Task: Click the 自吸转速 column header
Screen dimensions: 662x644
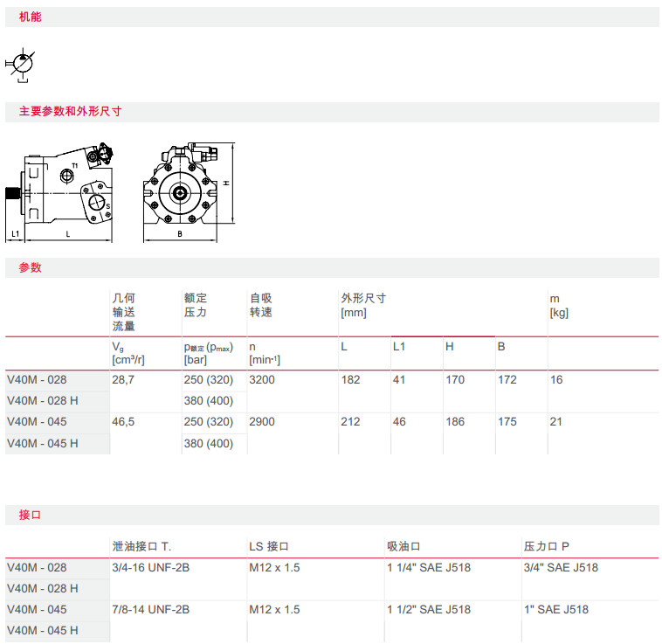Action: point(261,305)
